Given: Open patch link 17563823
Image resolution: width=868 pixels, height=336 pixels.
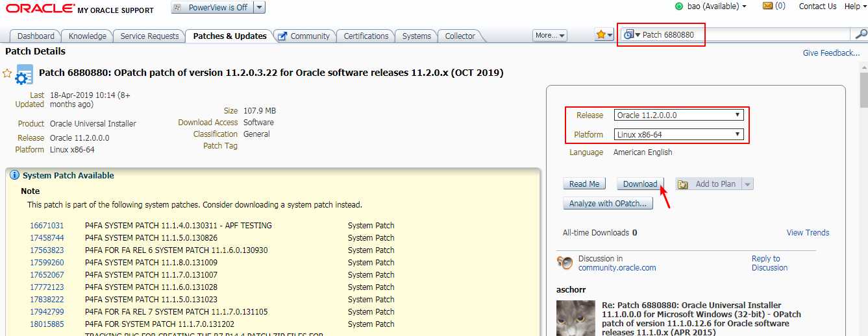Looking at the screenshot, I should [x=47, y=250].
